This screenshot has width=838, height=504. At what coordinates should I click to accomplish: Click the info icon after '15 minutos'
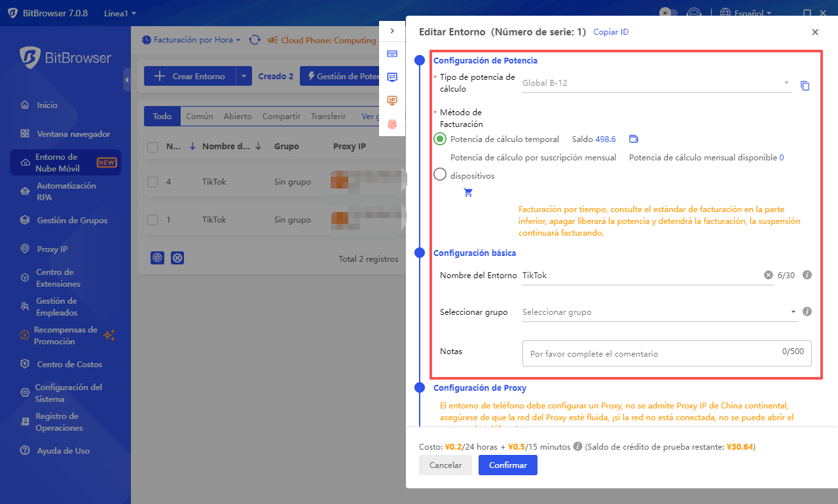point(577,446)
